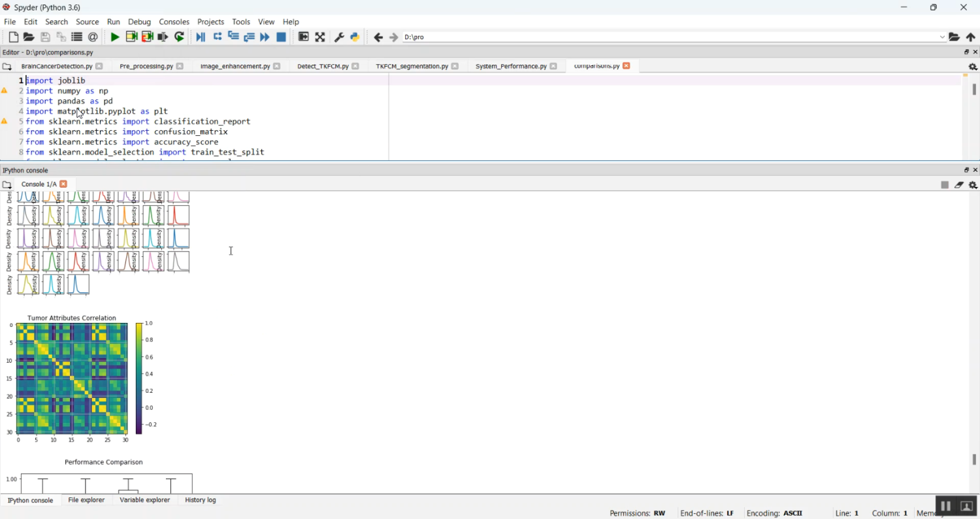Click the Run current cell icon
Screen dimensions: 980x519
tap(131, 37)
